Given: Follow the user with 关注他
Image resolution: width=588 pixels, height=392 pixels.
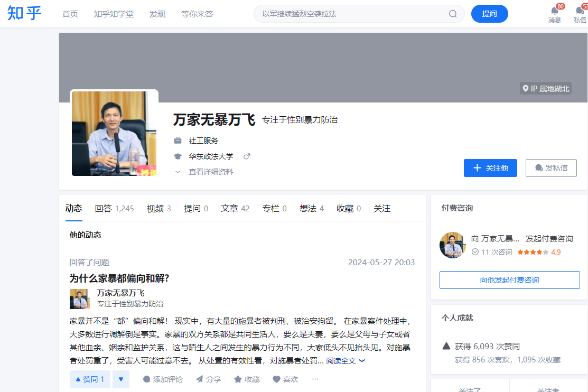Looking at the screenshot, I should 490,168.
